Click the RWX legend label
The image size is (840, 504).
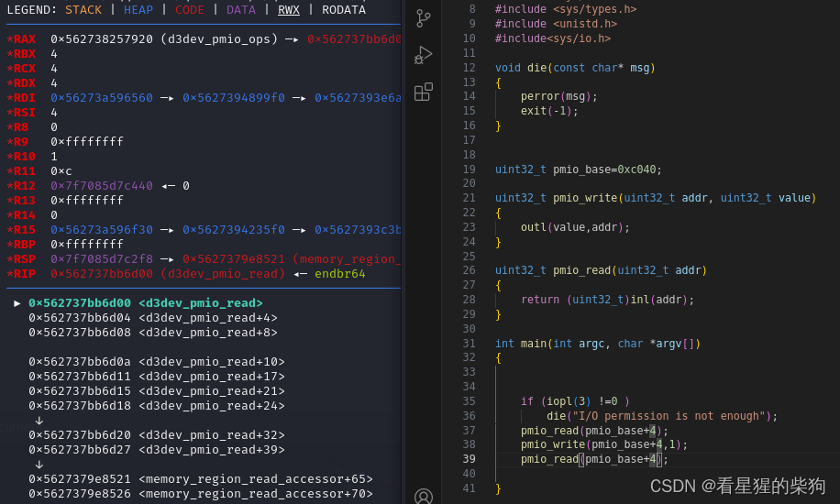coord(289,10)
